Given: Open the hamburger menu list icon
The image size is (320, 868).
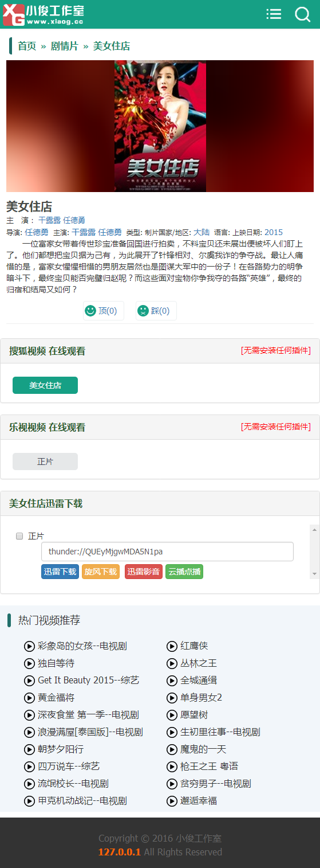Looking at the screenshot, I should point(274,14).
